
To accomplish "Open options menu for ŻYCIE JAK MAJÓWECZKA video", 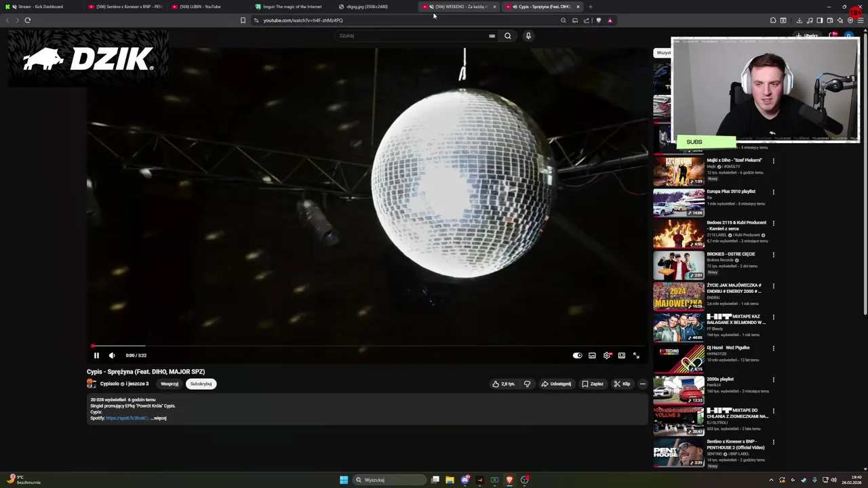I will (x=773, y=285).
